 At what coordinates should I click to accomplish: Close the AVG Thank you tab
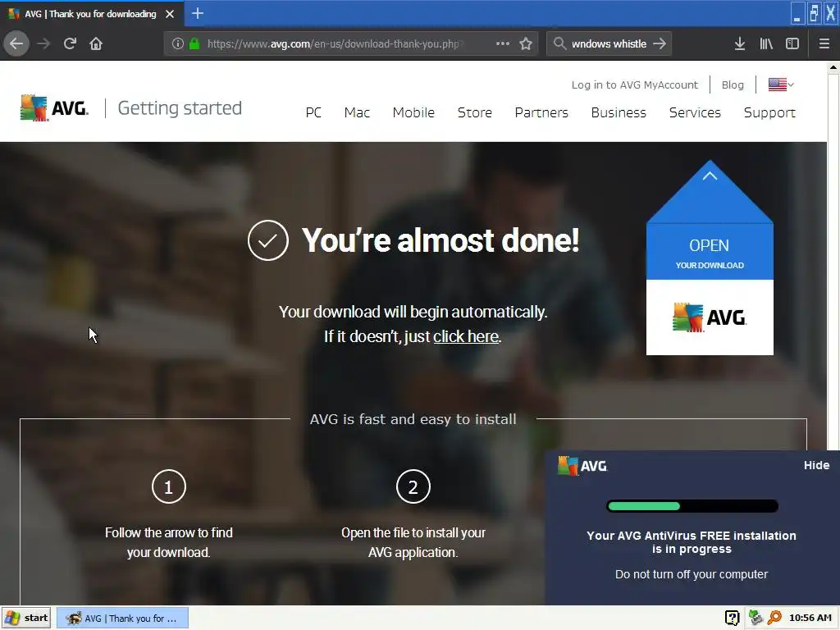point(170,14)
